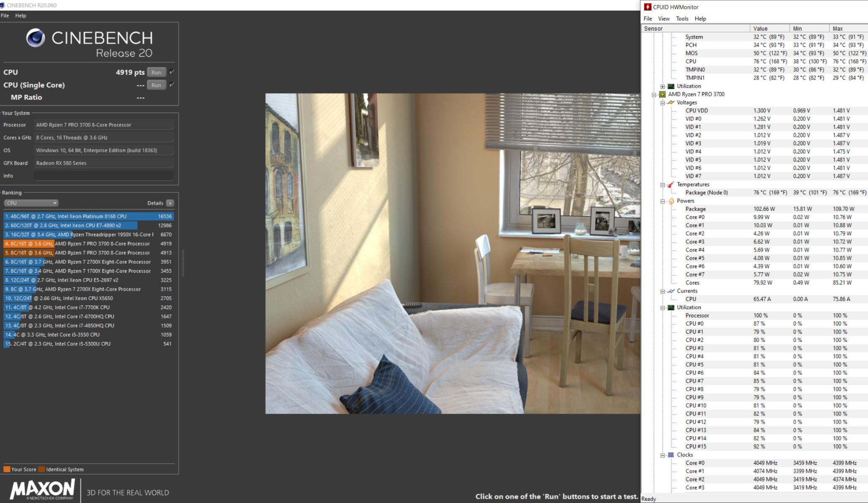868x503 pixels.
Task: Click the Cinebench sphere logo
Action: pyautogui.click(x=36, y=38)
